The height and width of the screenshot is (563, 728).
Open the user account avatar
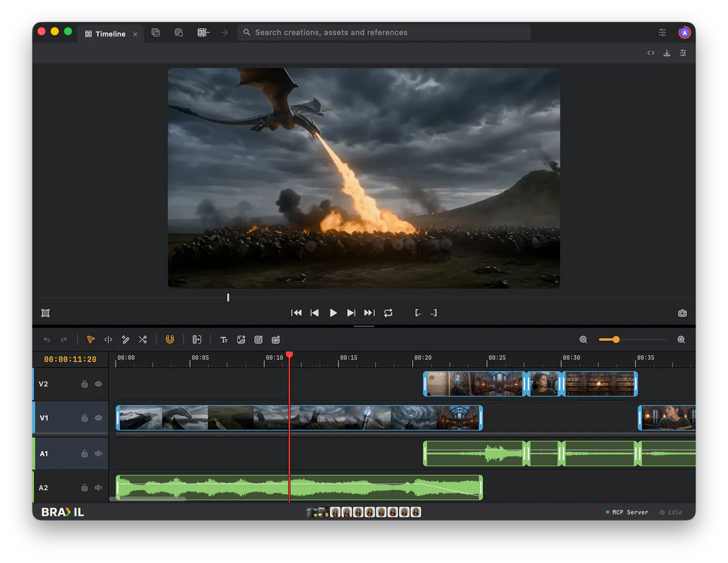pos(684,32)
